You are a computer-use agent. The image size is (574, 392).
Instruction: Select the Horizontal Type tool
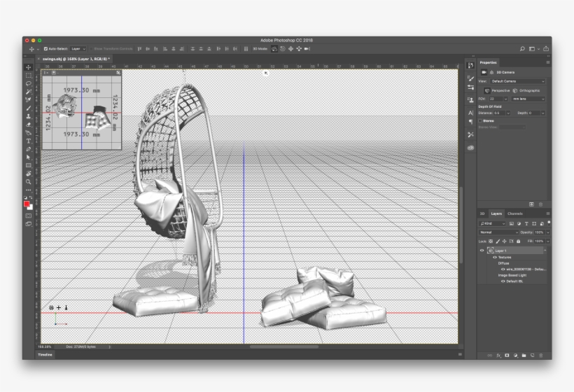pyautogui.click(x=29, y=141)
